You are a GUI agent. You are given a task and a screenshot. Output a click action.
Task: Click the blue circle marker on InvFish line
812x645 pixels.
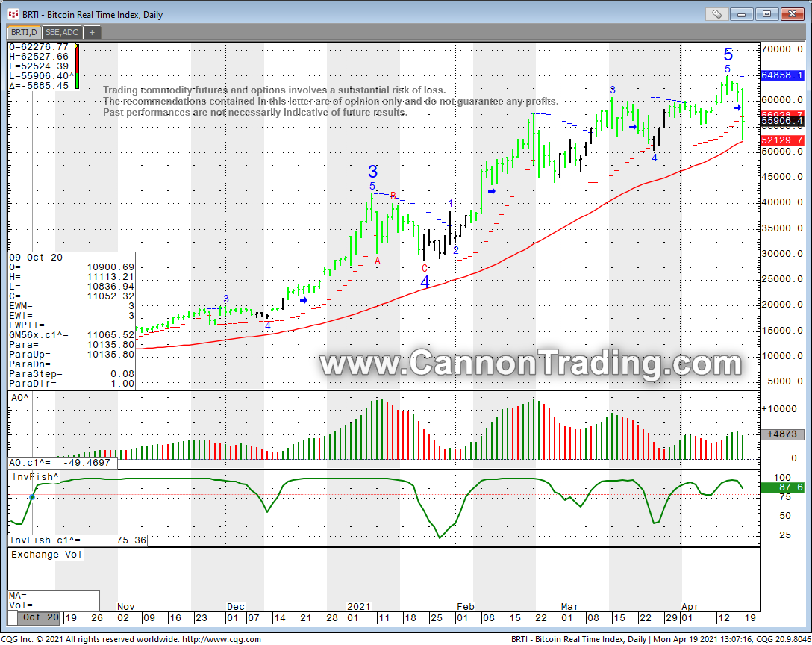pos(32,497)
